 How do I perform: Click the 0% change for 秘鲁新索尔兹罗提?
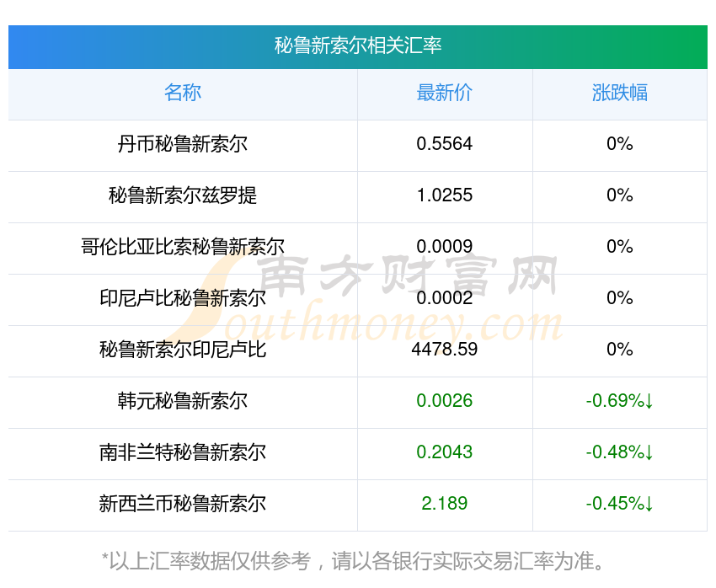[620, 195]
